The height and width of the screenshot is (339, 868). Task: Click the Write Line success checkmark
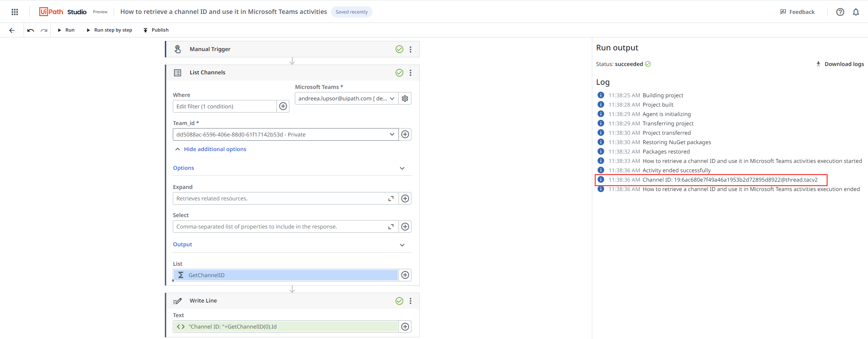(x=399, y=301)
